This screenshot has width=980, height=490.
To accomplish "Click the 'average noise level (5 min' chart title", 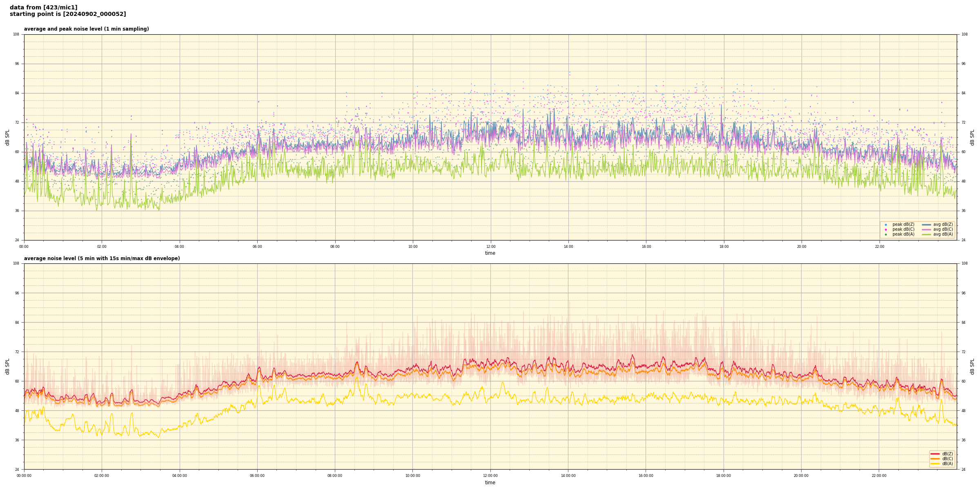I will click(x=102, y=258).
